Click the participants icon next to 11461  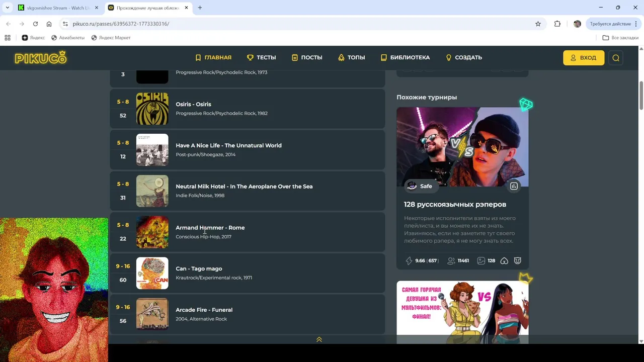tap(451, 261)
